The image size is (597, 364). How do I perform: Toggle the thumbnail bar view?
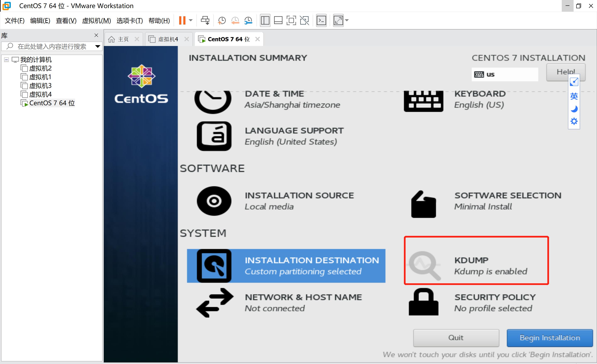[278, 20]
